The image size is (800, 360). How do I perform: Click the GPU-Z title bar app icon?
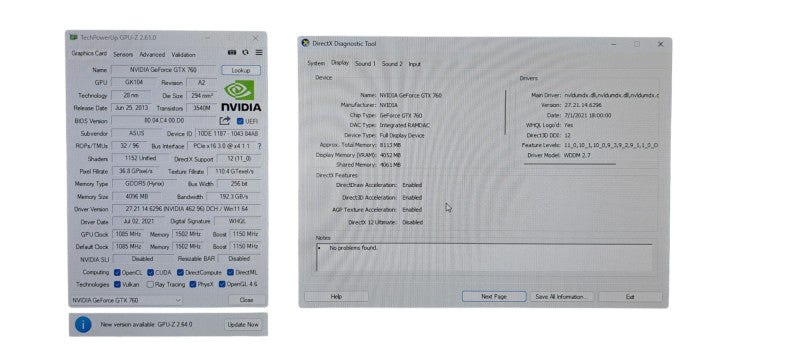[73, 37]
